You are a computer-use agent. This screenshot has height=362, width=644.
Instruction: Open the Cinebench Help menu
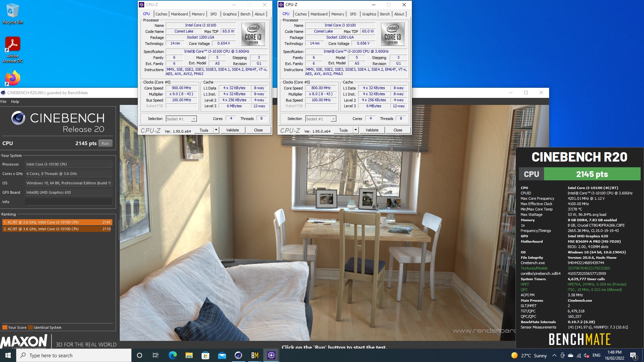coord(15,102)
